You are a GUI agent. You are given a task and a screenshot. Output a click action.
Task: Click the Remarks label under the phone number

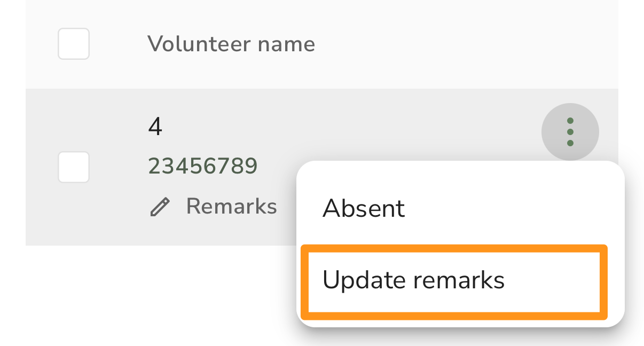pyautogui.click(x=231, y=206)
